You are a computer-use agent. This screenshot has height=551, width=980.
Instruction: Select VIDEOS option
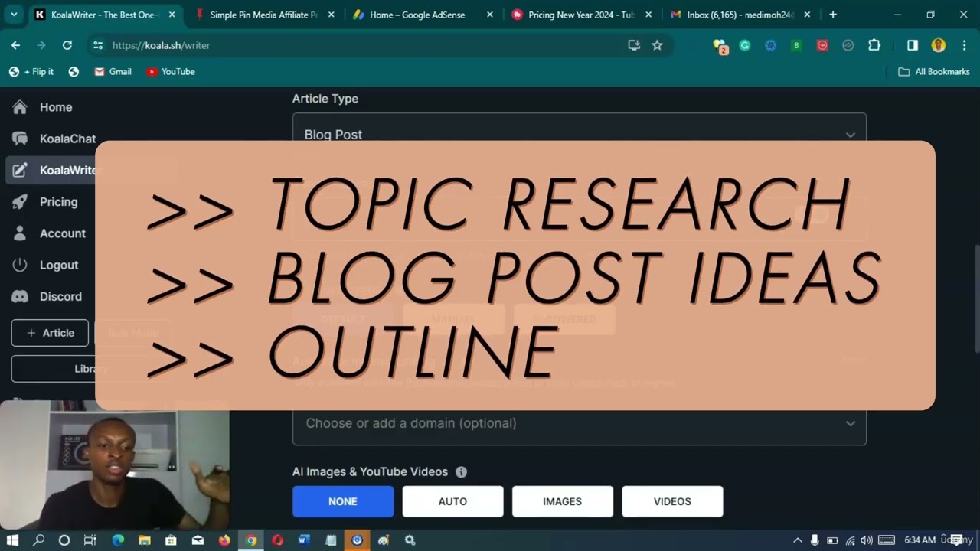click(x=672, y=501)
